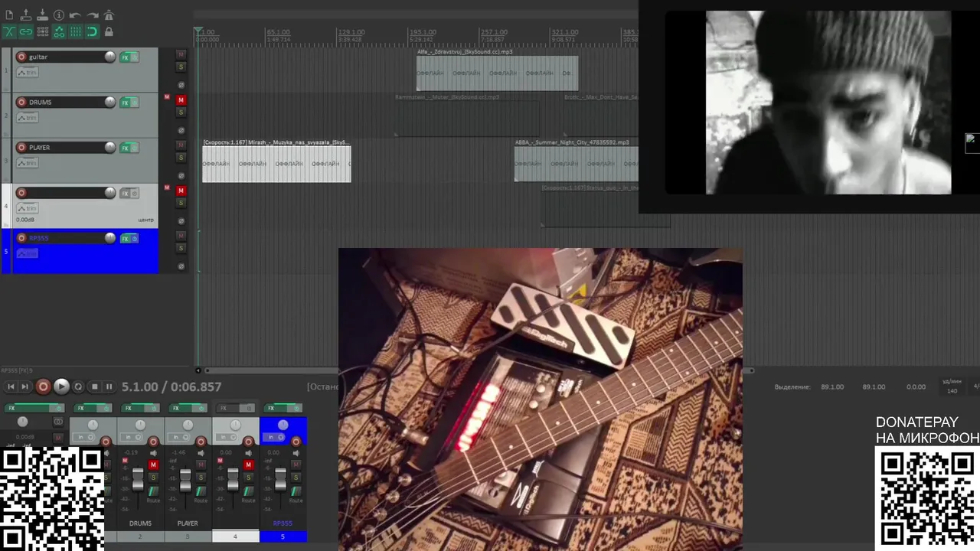Viewport: 980px width, 551px height.
Task: Solo DRUMS in the mixer strip
Action: click(153, 477)
